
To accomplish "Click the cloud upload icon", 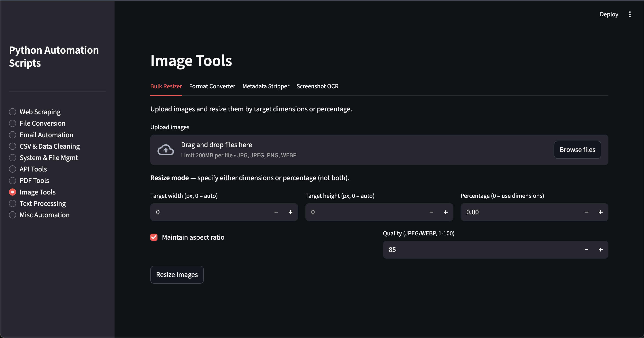I will coord(165,149).
